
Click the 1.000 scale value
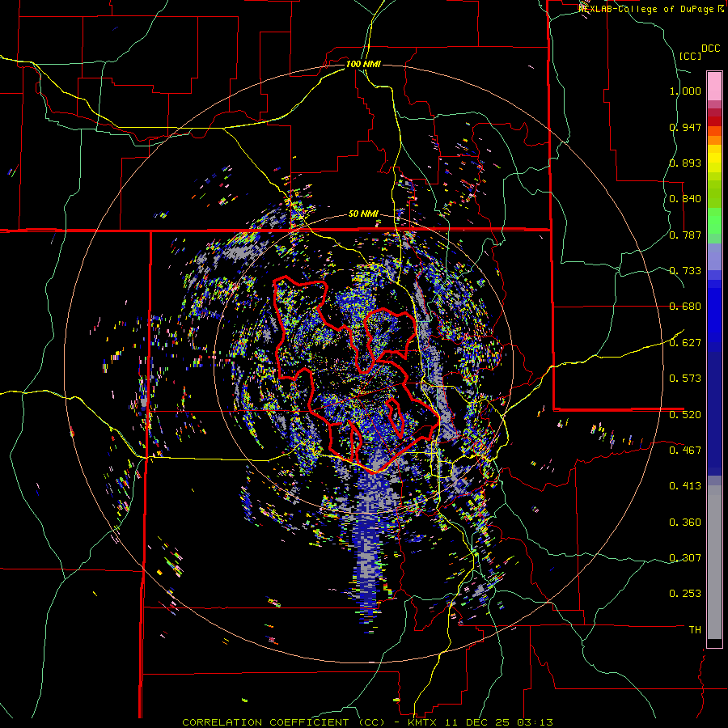685,91
